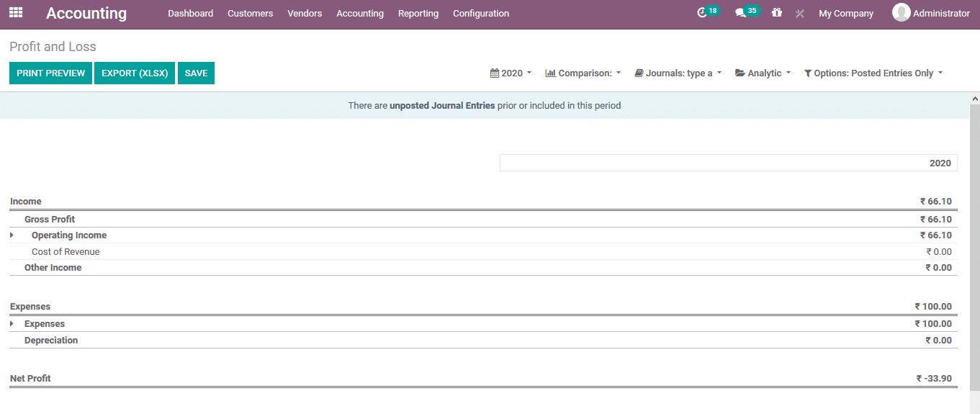Open the apps grid menu icon
The height and width of the screenshot is (414, 980).
16,13
